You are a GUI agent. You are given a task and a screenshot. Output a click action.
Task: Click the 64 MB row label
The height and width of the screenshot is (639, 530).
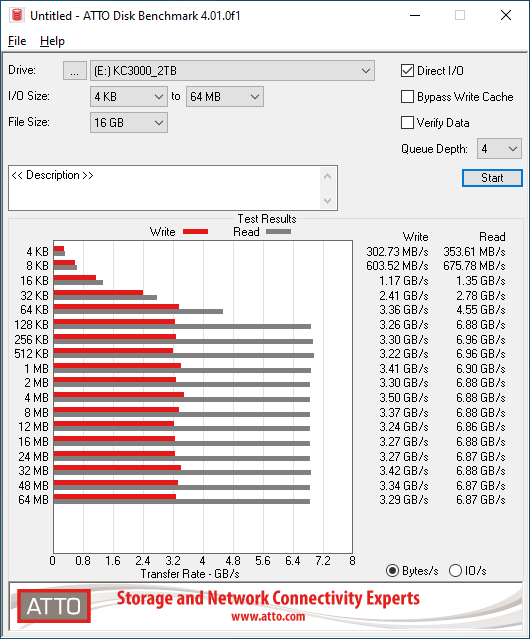point(33,500)
